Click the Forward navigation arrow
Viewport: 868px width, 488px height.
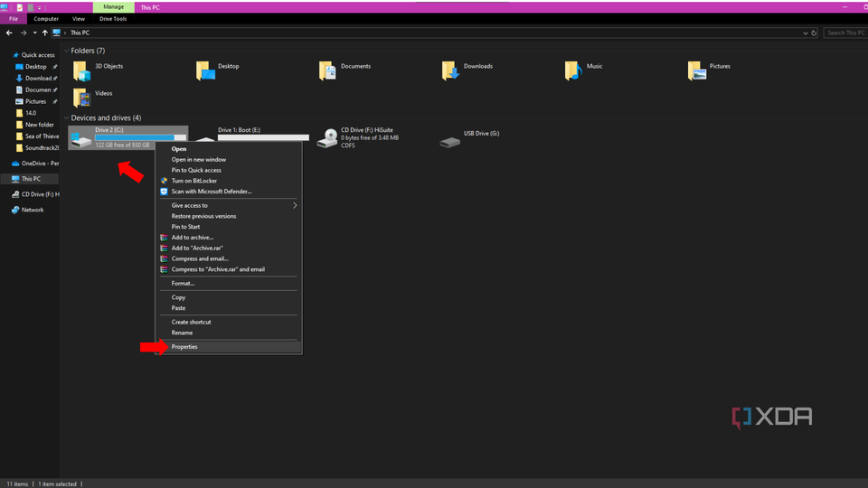tap(24, 33)
